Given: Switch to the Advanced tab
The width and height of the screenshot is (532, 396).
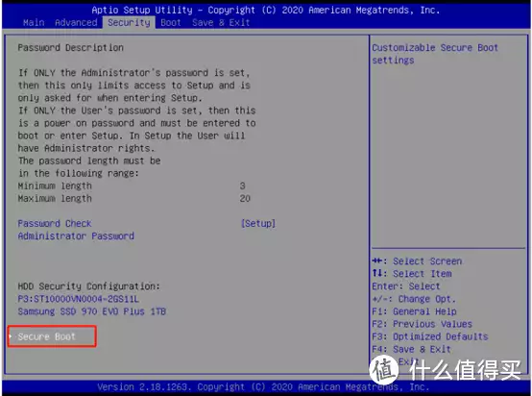Looking at the screenshot, I should click(x=76, y=23).
